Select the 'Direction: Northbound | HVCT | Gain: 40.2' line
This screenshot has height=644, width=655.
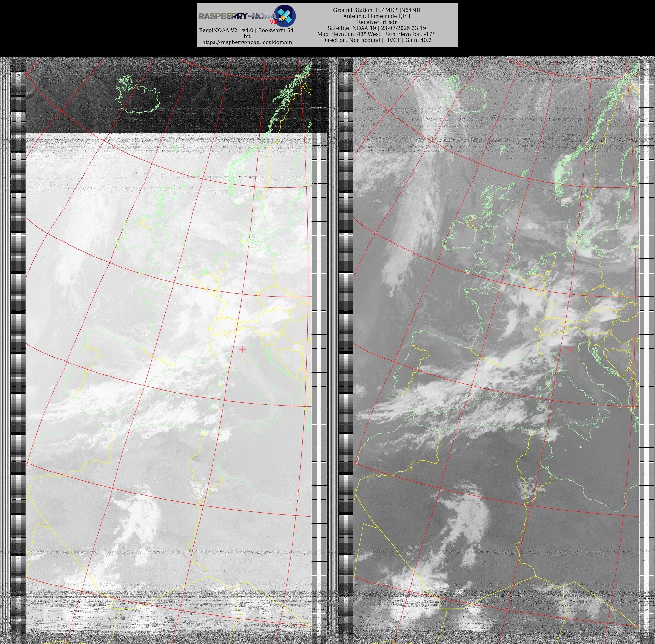[377, 40]
